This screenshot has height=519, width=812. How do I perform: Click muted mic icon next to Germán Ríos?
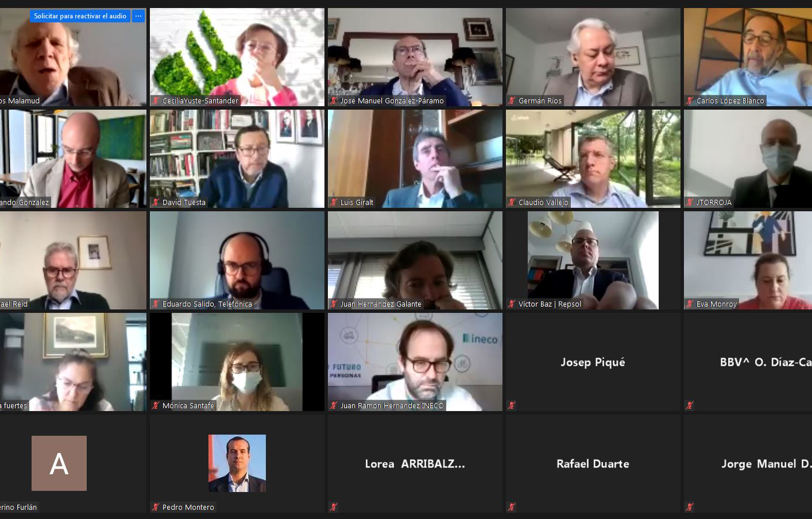[x=512, y=100]
